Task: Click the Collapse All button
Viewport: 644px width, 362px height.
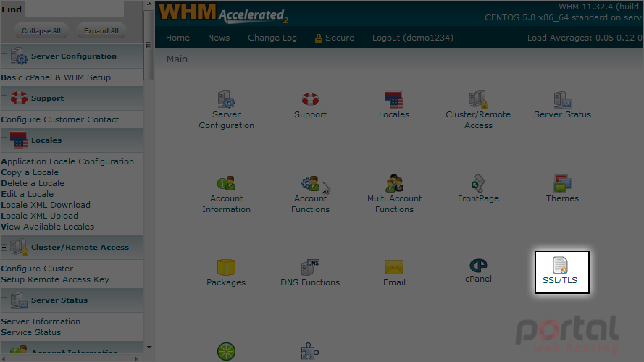Action: pyautogui.click(x=41, y=31)
